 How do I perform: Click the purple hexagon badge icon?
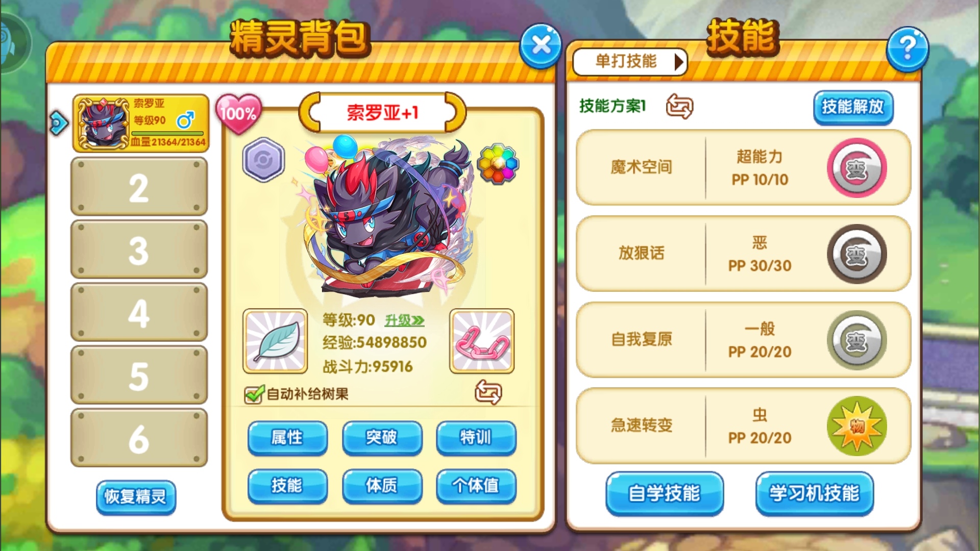263,160
